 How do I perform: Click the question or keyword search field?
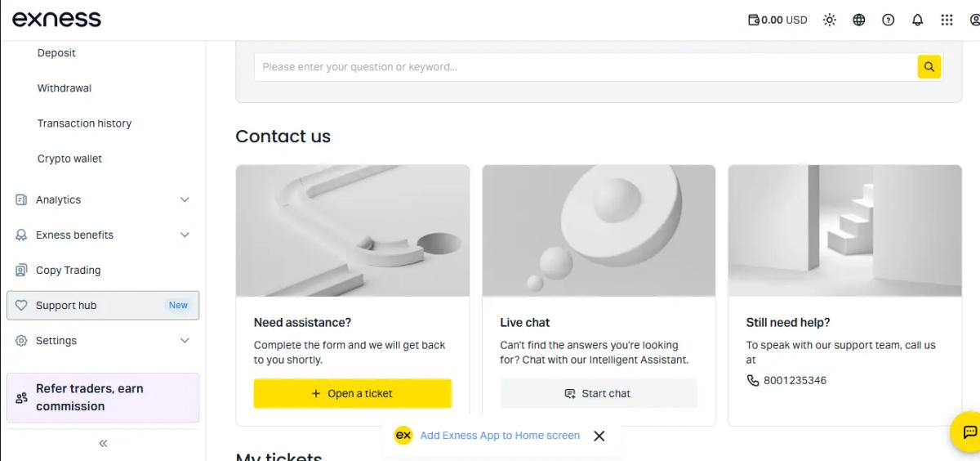(586, 67)
